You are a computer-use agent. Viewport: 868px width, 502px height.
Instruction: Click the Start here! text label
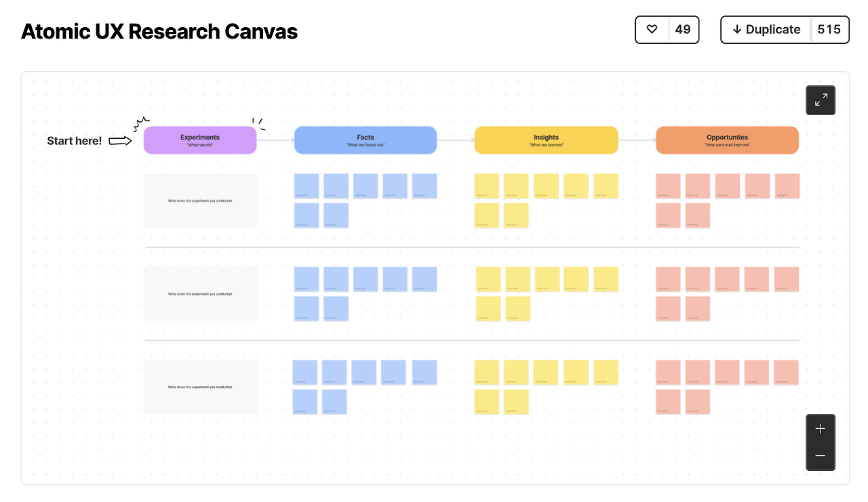pos(75,141)
